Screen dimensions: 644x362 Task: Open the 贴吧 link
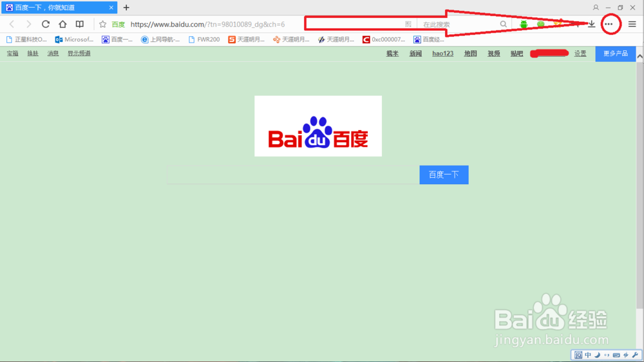click(x=516, y=53)
